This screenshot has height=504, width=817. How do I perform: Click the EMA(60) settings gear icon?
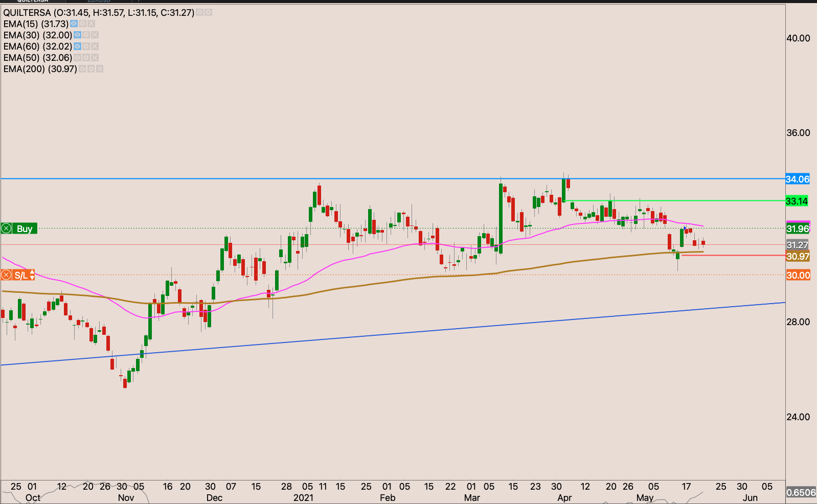(x=86, y=47)
